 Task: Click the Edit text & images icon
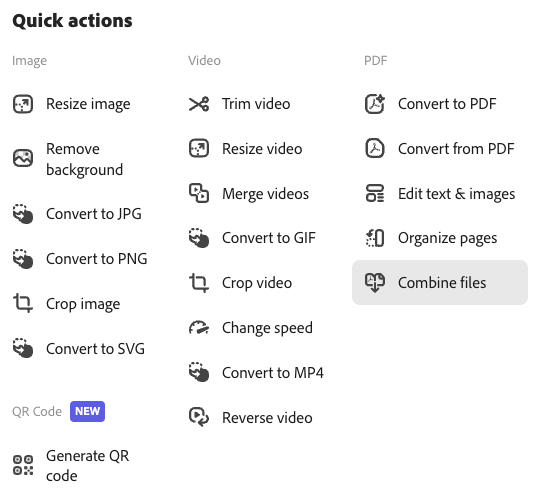coord(375,193)
